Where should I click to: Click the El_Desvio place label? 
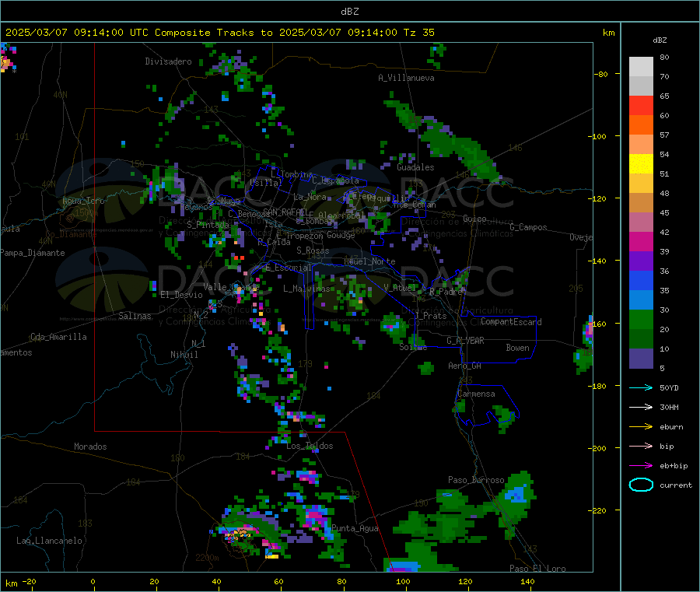point(181,295)
